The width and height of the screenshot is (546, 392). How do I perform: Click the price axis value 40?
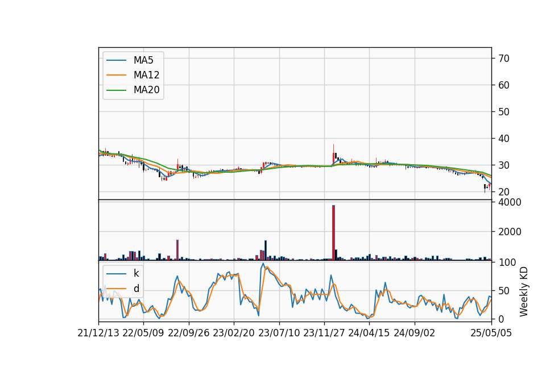[x=504, y=139]
